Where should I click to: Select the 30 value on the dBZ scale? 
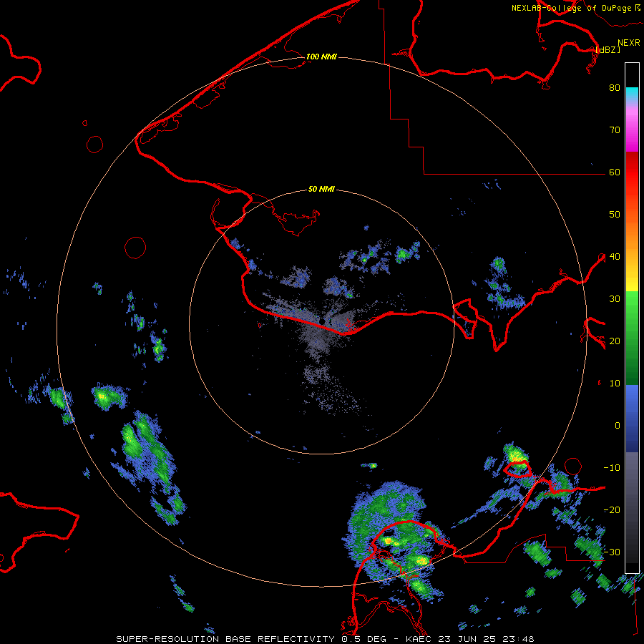pyautogui.click(x=615, y=299)
